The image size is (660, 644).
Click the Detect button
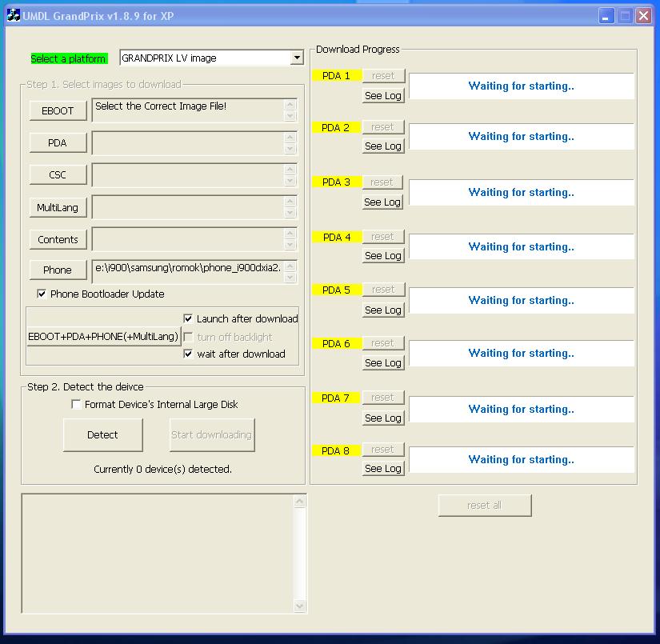[102, 435]
